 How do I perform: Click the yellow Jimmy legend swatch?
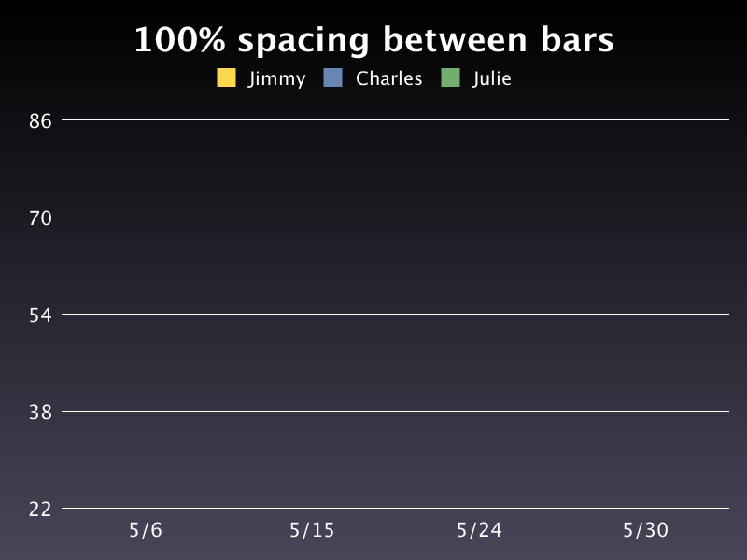pos(226,78)
